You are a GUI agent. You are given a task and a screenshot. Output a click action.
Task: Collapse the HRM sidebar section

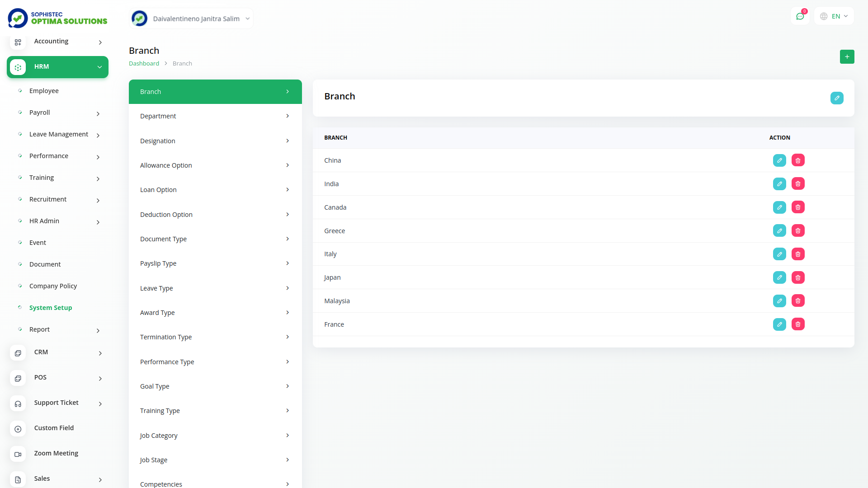(57, 67)
